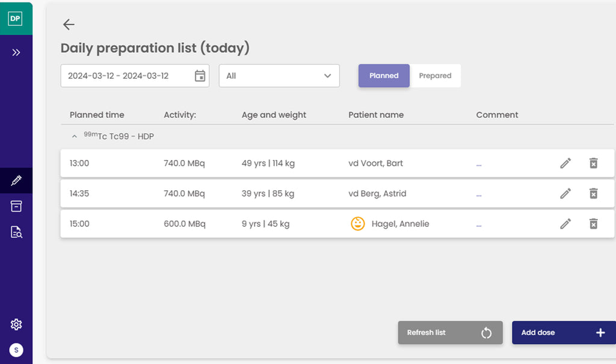Open the All tracer dropdown
Viewport: 616px width, 364px height.
pos(279,76)
